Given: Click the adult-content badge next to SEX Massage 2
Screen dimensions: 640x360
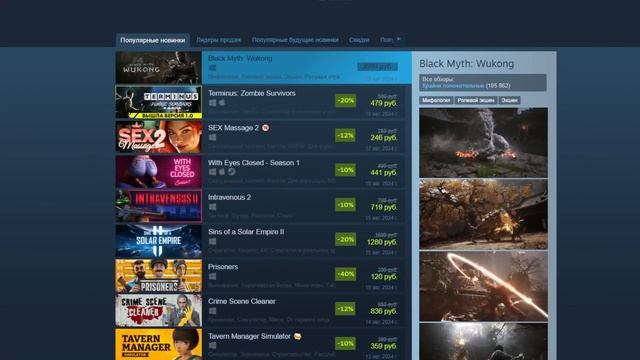Looking at the screenshot, I should coord(265,128).
